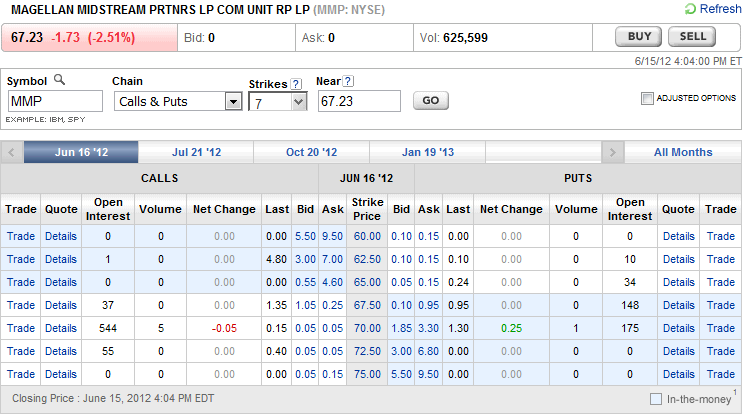
Task: Open put Details for 65.00 strike
Action: pos(679,282)
